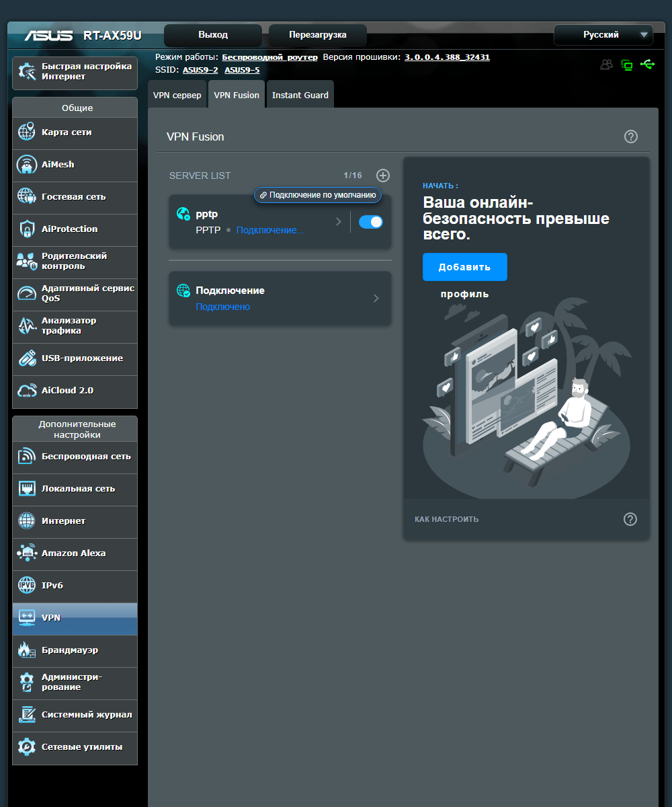Screen dimensions: 672x807
Task: Switch to Instant Guard tab
Action: tap(300, 95)
